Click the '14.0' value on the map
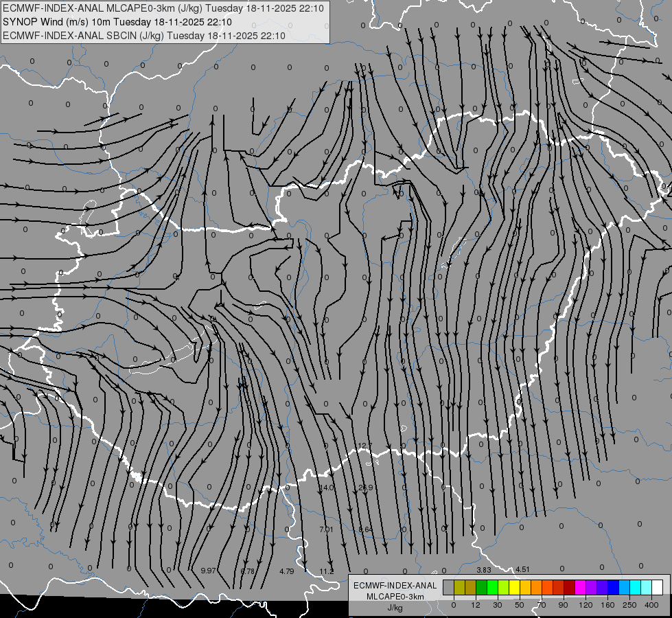Image resolution: width=672 pixels, height=618 pixels. (x=327, y=488)
